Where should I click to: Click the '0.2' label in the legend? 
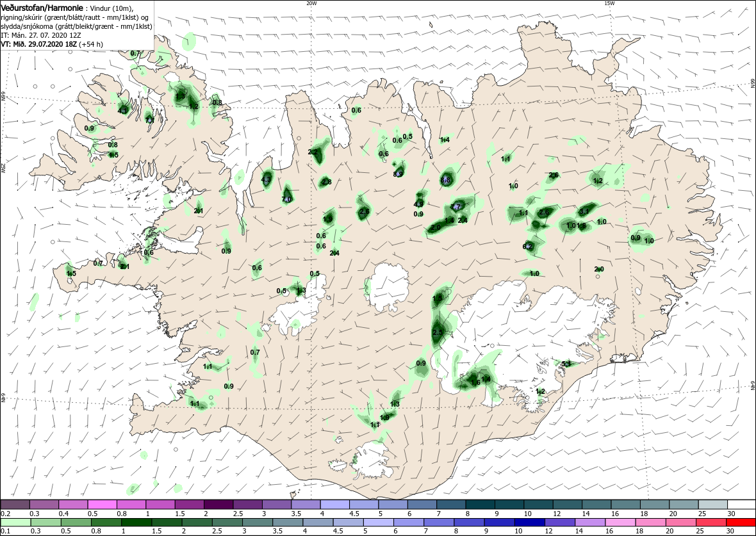5,514
